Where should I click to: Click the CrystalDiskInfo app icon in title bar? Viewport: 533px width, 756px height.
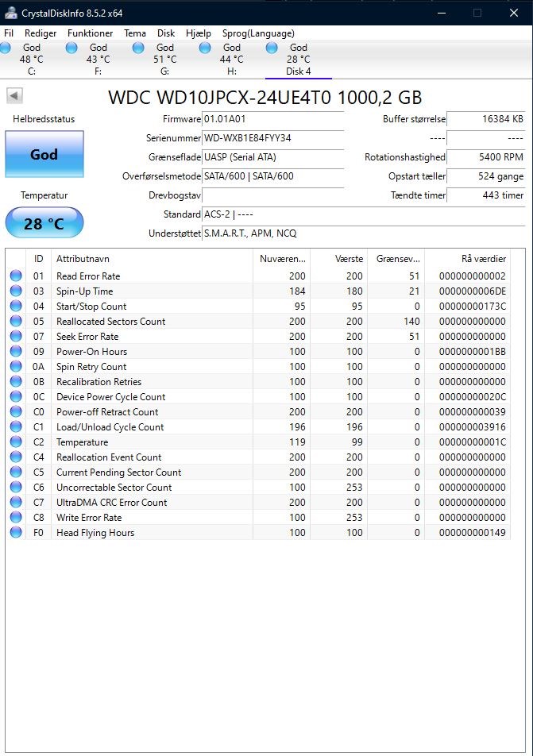pos(10,13)
